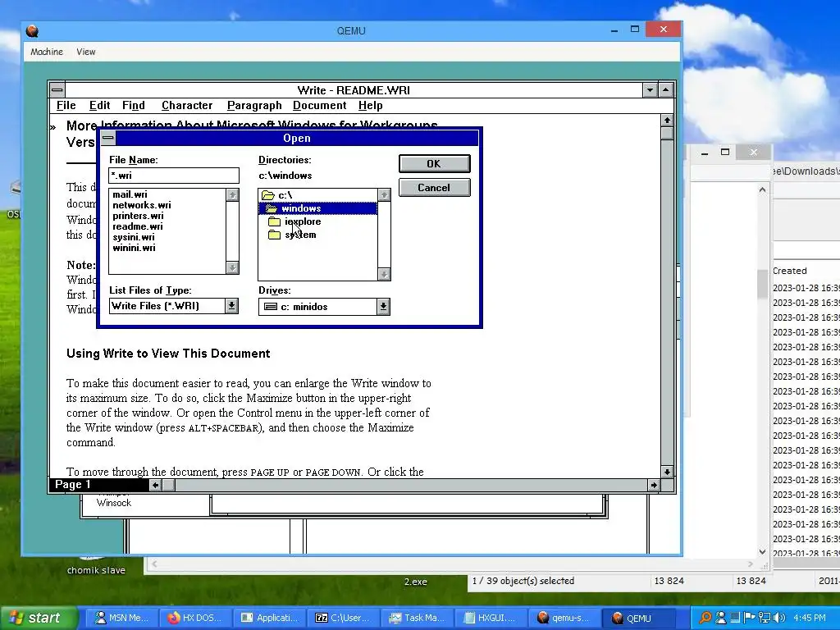Switch to MSN Messenger taskbar button
The width and height of the screenshot is (840, 630).
pyautogui.click(x=122, y=618)
